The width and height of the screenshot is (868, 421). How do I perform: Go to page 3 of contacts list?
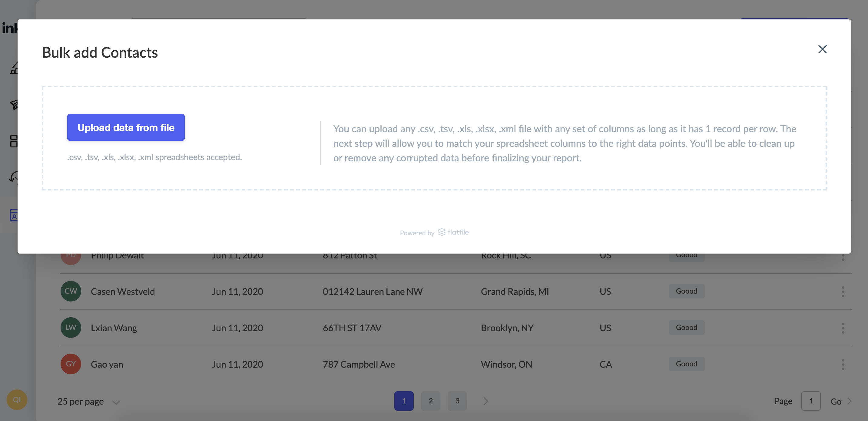(x=457, y=400)
